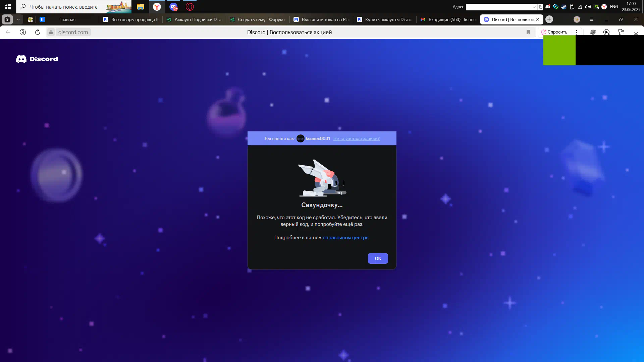This screenshot has height=362, width=644.
Task: Switch to Gmail 'Входящие (560)' tab
Action: [448, 19]
